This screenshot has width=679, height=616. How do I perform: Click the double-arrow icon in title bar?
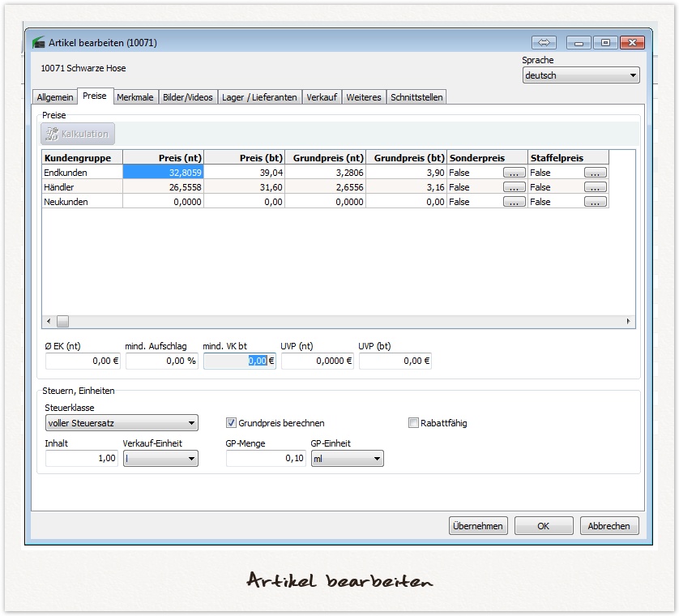(x=544, y=42)
